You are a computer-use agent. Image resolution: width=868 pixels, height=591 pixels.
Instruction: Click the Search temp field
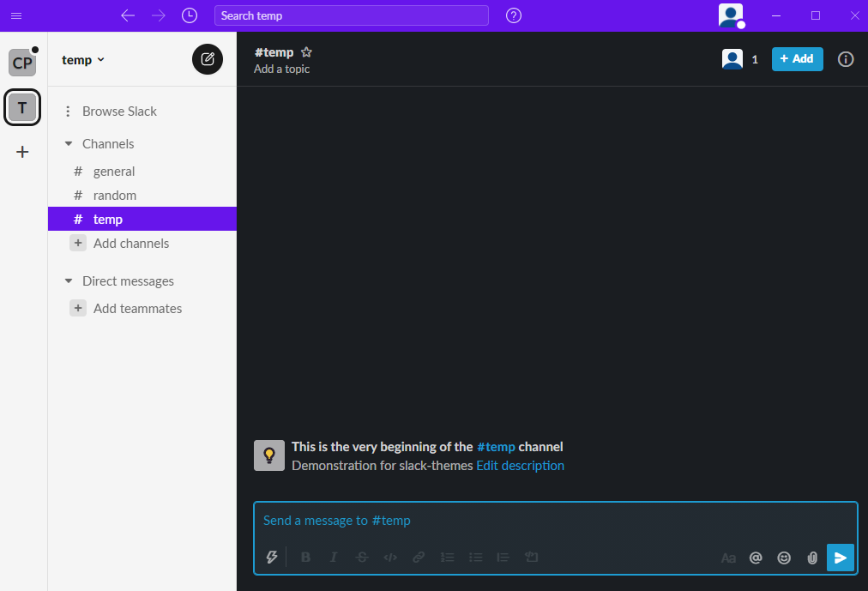(x=352, y=15)
